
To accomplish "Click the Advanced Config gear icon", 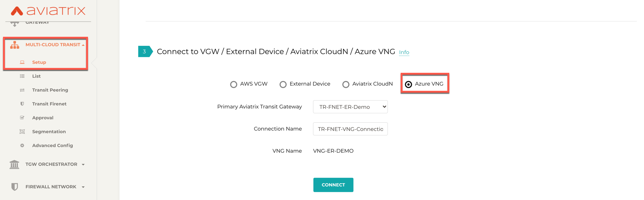I will pyautogui.click(x=22, y=146).
